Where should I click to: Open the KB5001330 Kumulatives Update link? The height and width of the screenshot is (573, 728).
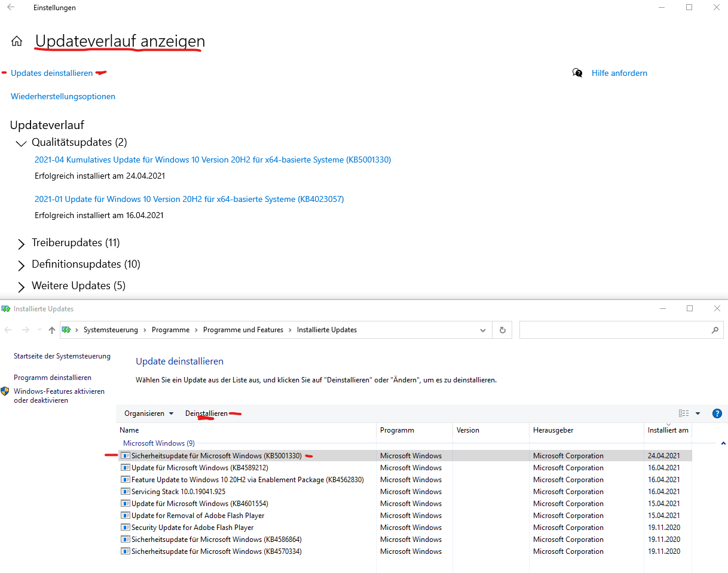pos(213,160)
